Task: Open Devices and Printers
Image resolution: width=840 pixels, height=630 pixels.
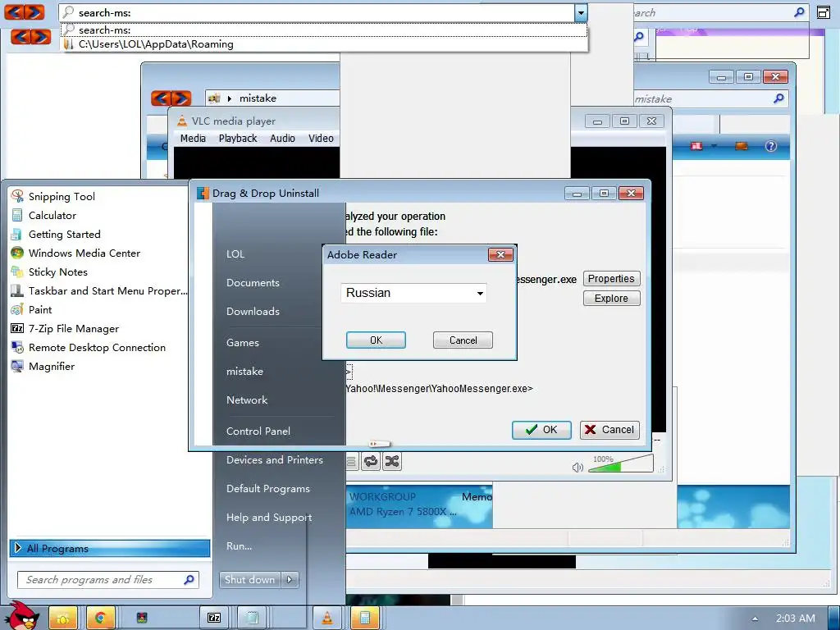Action: 274,460
